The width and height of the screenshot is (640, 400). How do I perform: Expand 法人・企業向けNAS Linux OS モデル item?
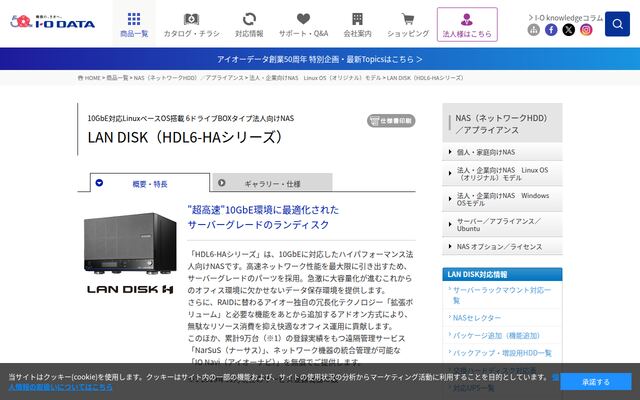tap(502, 174)
